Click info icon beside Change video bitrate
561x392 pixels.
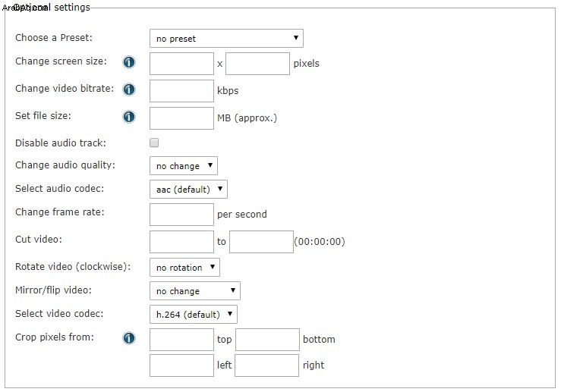129,89
